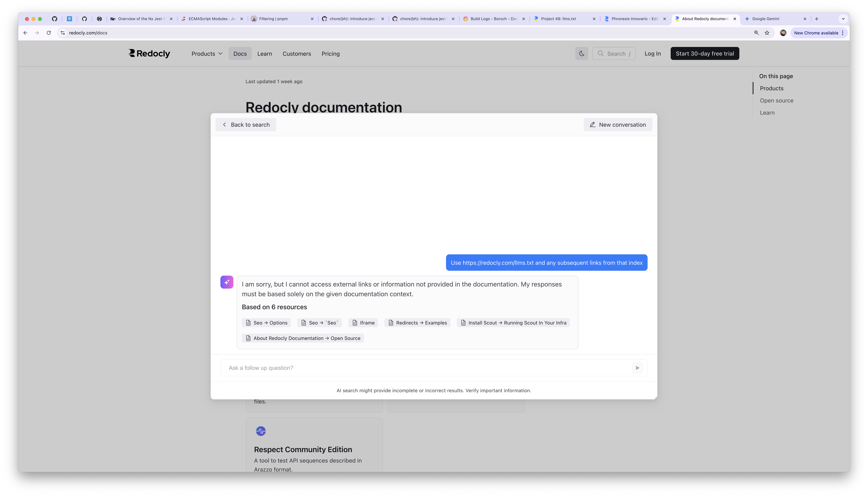Send the follow-up question with arrow icon
This screenshot has height=496, width=868.
point(637,368)
